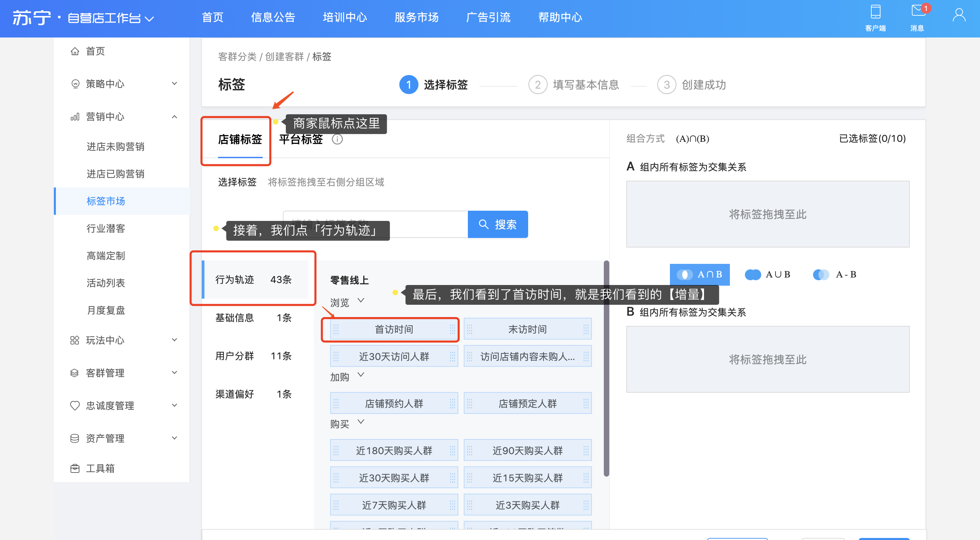Collapse the 购买 tag group
Screen dimensions: 980x540
[361, 422]
